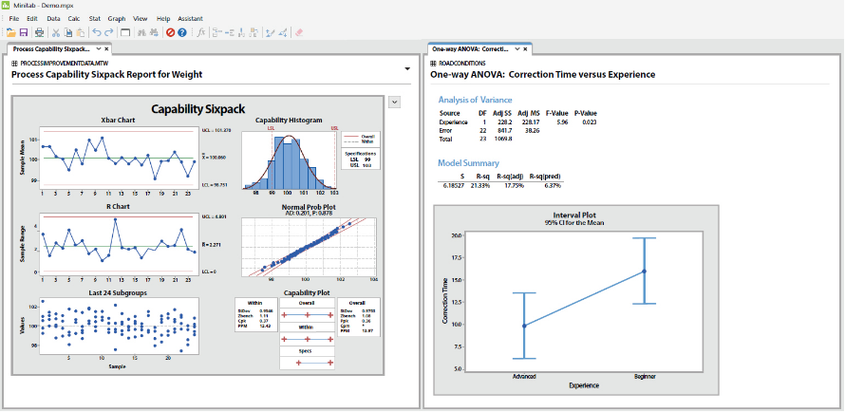Click the blue Help question mark icon
Screen dimensions: 845x412
(x=182, y=33)
